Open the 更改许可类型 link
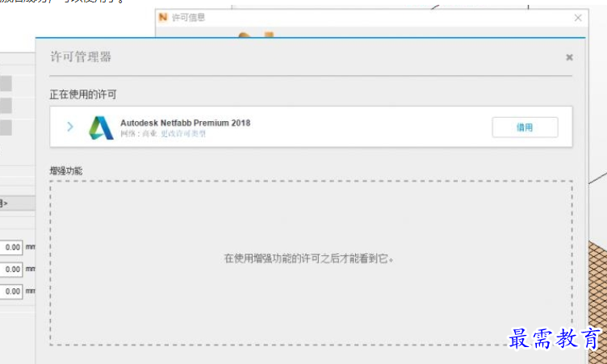 [x=183, y=134]
